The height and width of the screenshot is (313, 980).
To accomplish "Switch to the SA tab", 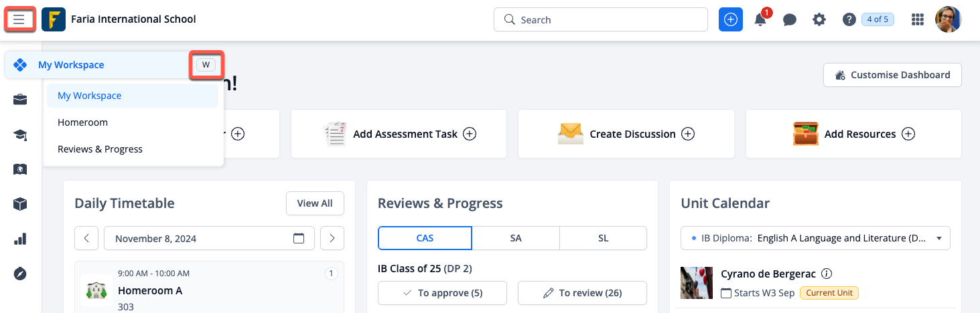I will tap(515, 238).
